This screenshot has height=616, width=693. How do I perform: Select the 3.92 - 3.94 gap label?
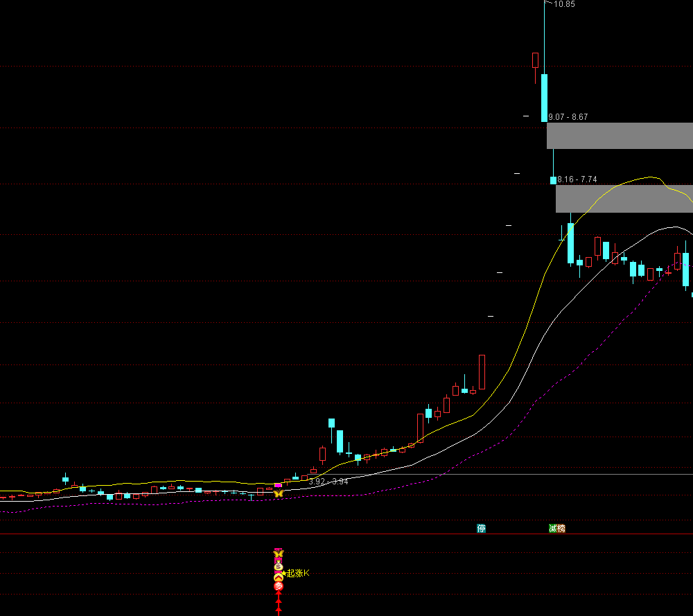point(328,481)
